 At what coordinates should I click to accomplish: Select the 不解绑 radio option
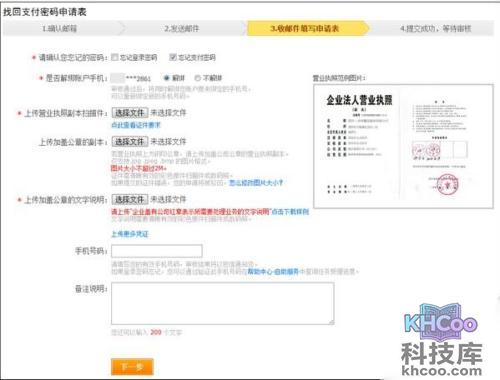click(x=198, y=78)
